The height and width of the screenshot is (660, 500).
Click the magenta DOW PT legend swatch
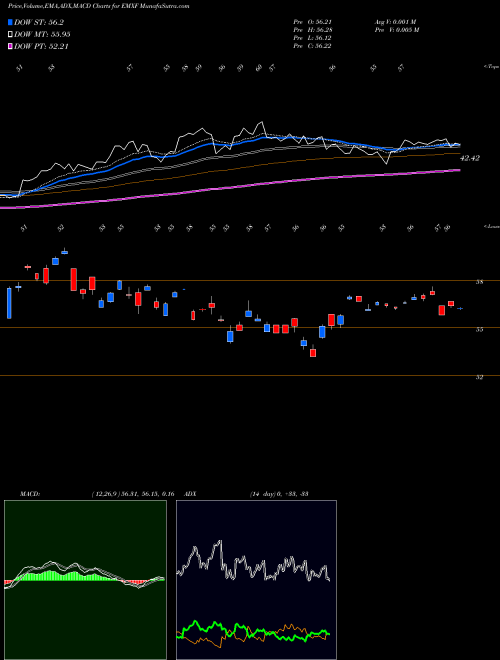click(x=11, y=46)
